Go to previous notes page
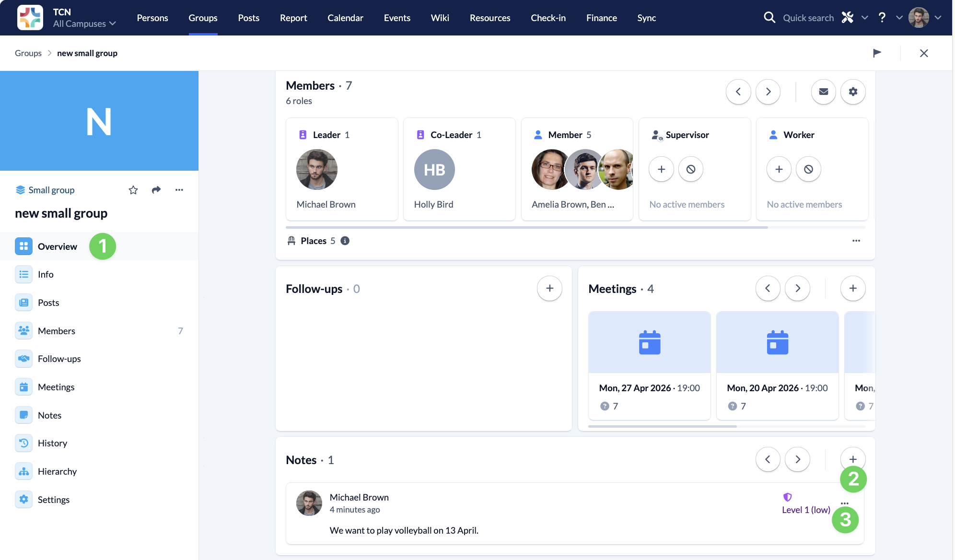 [768, 459]
